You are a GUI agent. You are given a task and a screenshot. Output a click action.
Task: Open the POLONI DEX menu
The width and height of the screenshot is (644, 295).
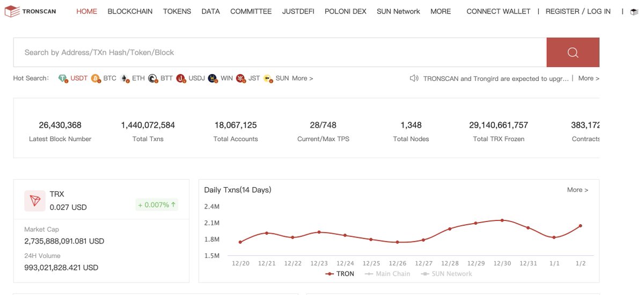pyautogui.click(x=346, y=11)
